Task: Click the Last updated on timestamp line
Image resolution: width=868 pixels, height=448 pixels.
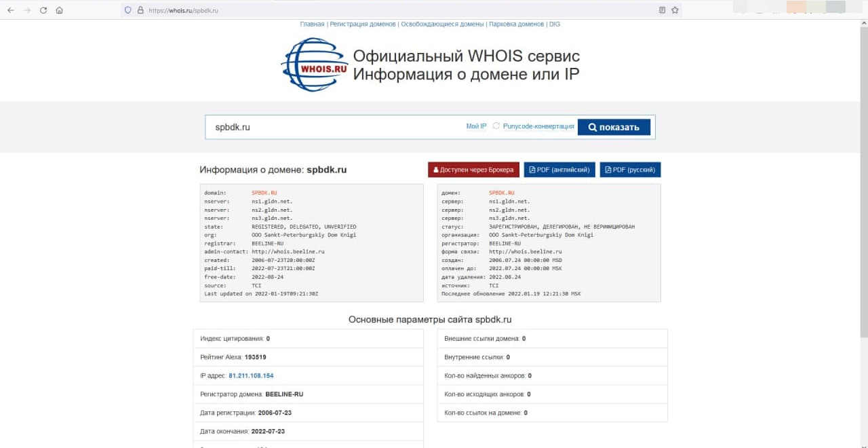Action: pos(261,294)
